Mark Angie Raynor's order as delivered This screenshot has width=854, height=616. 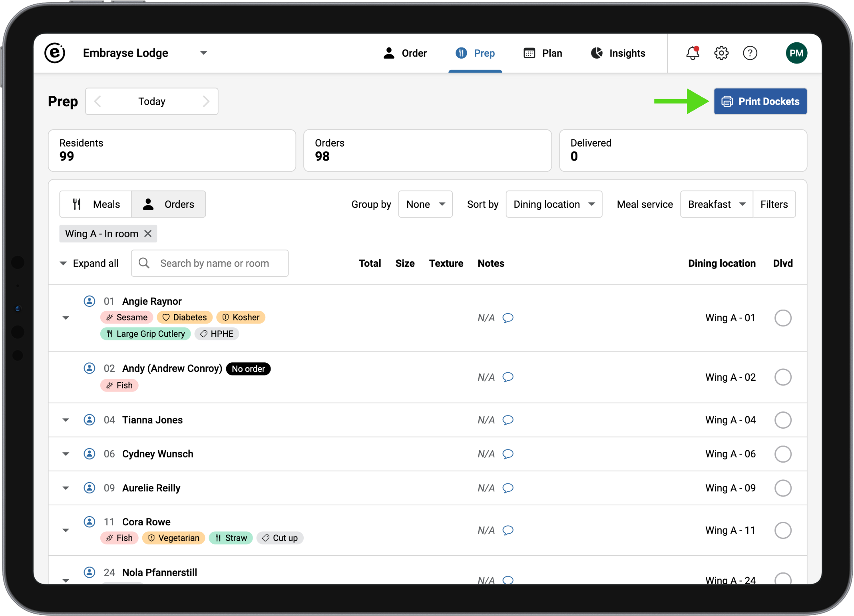point(782,318)
